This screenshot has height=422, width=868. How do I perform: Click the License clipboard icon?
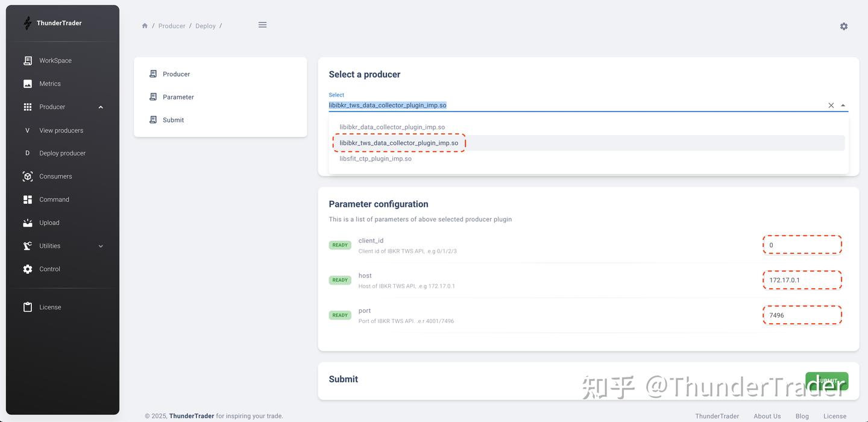[28, 307]
